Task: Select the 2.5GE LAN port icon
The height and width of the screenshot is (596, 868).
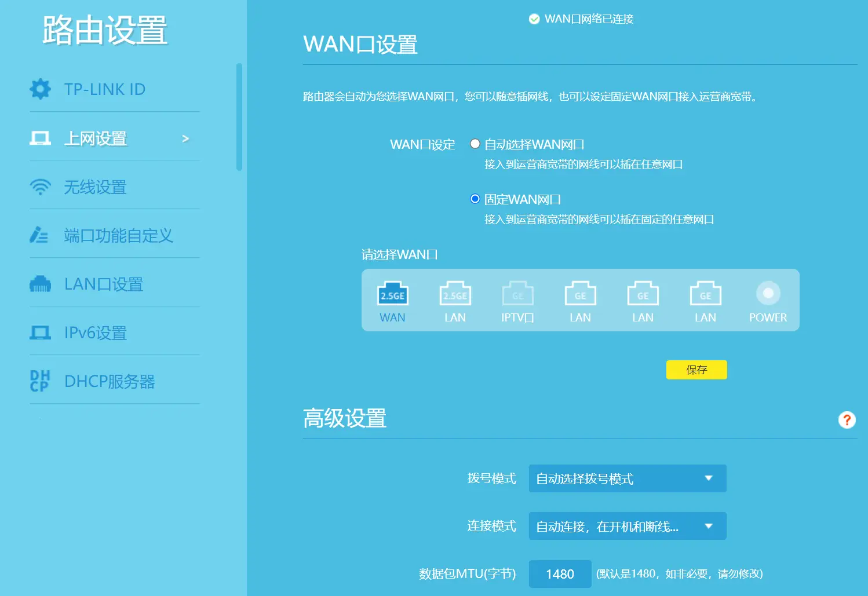Action: pyautogui.click(x=455, y=294)
